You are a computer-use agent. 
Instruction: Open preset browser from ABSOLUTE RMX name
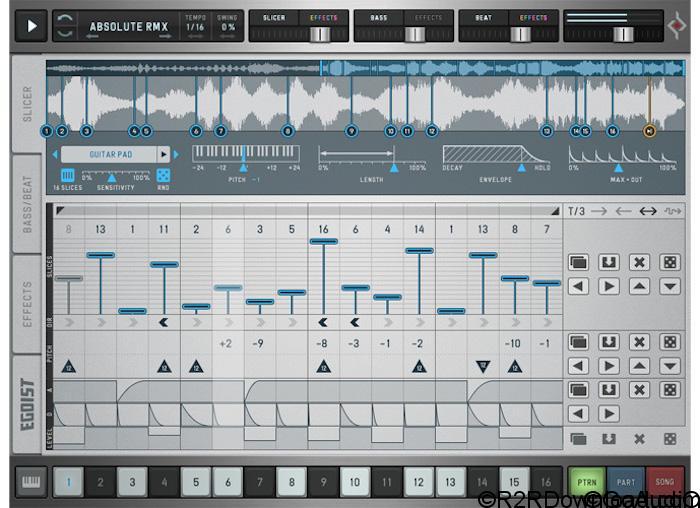(129, 26)
